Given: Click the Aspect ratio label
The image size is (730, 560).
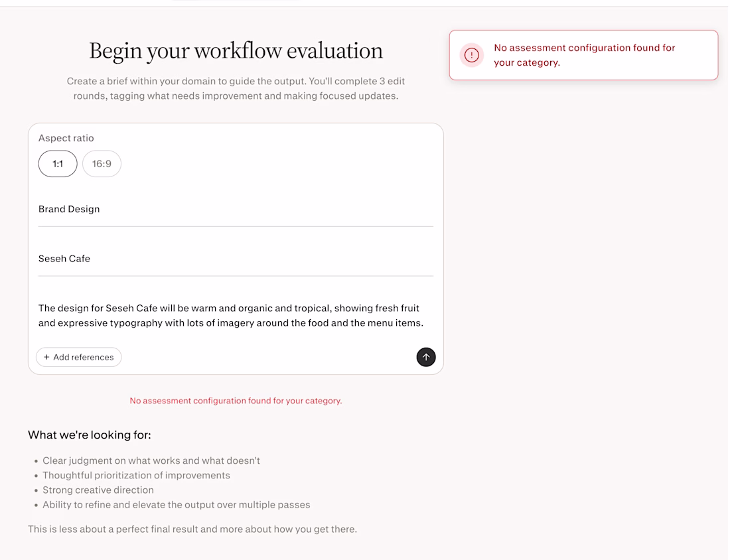Looking at the screenshot, I should (x=66, y=138).
